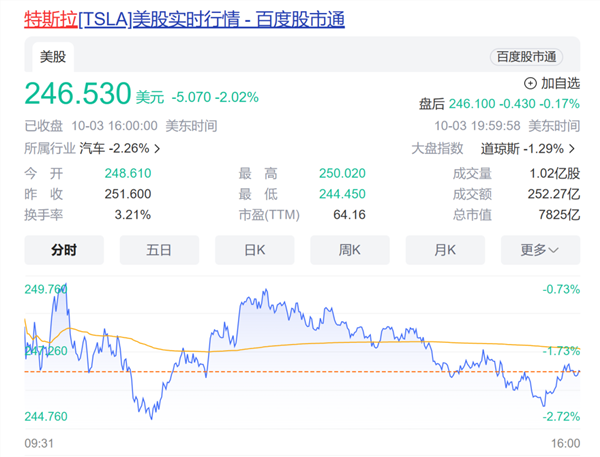
Task: Show the 周K weekly chart
Action: point(349,250)
